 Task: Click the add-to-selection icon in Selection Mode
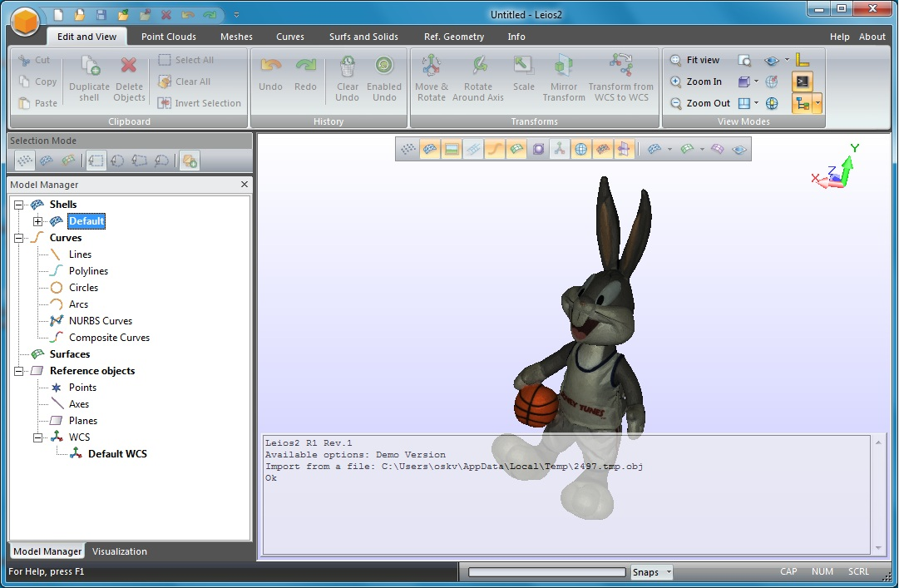(x=190, y=161)
